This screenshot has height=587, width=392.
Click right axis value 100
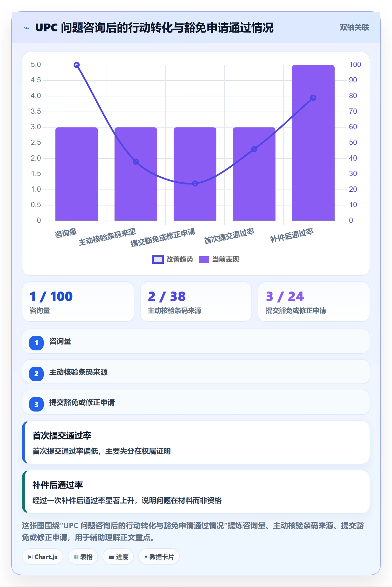(355, 64)
